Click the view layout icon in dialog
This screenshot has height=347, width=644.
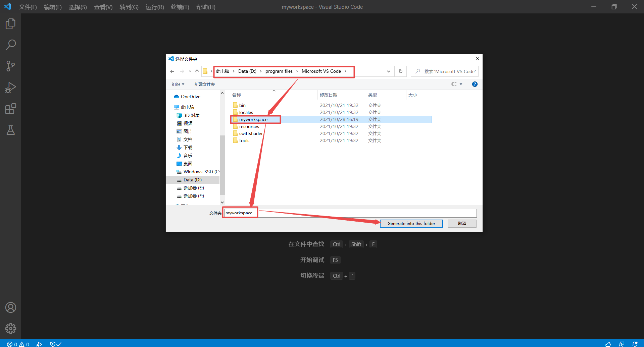click(x=454, y=84)
